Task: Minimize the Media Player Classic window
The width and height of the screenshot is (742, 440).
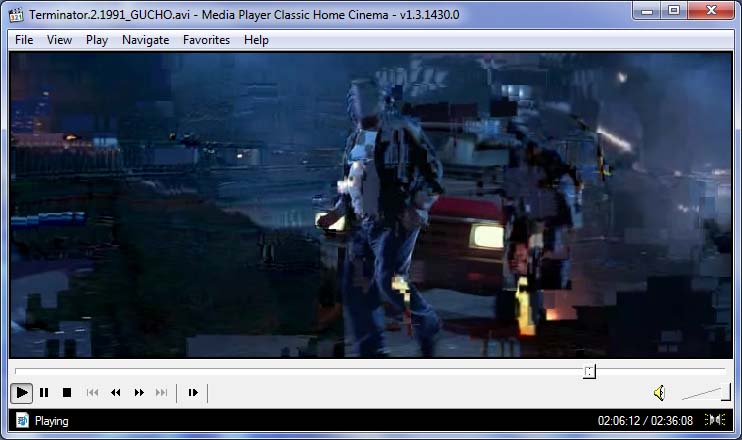Action: [x=647, y=11]
